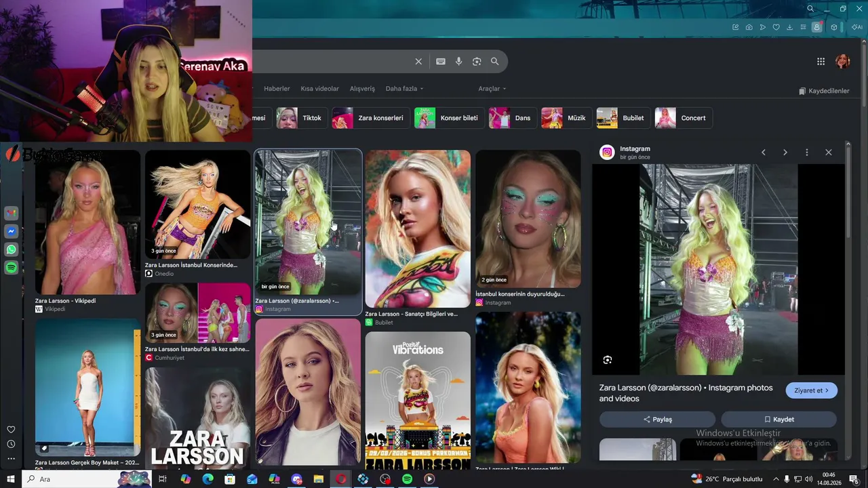The height and width of the screenshot is (488, 868).
Task: Open the Windows notification center
Action: point(854,479)
